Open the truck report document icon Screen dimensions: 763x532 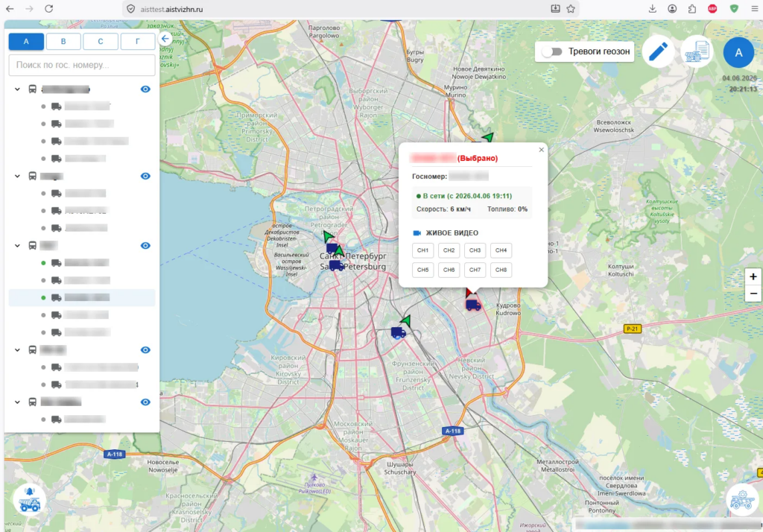click(x=697, y=51)
